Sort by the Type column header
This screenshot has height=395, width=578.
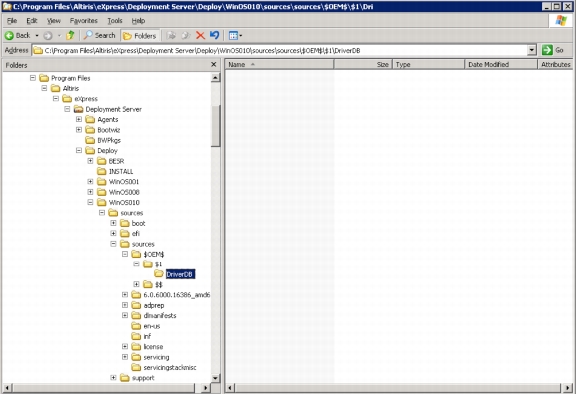428,64
